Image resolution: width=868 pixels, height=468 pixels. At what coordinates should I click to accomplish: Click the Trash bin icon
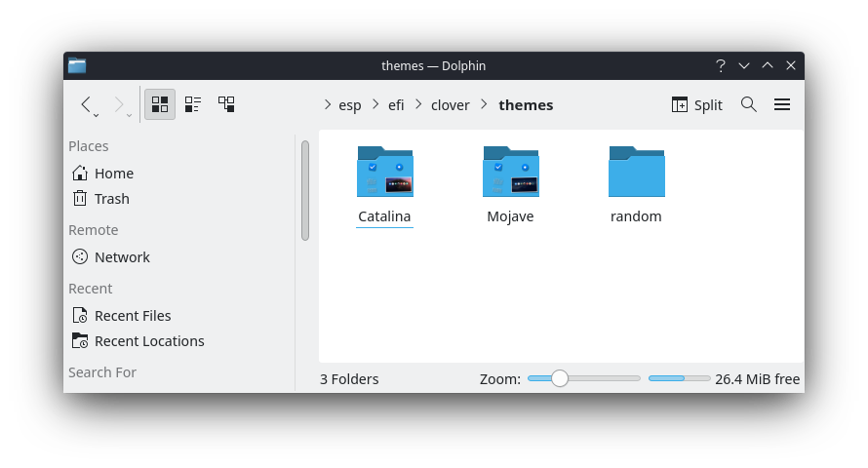(x=80, y=198)
